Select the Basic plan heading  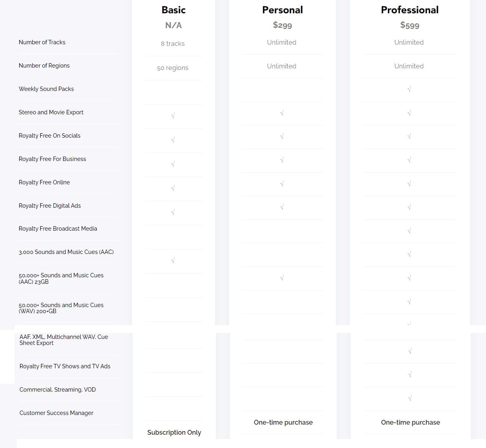click(x=174, y=10)
